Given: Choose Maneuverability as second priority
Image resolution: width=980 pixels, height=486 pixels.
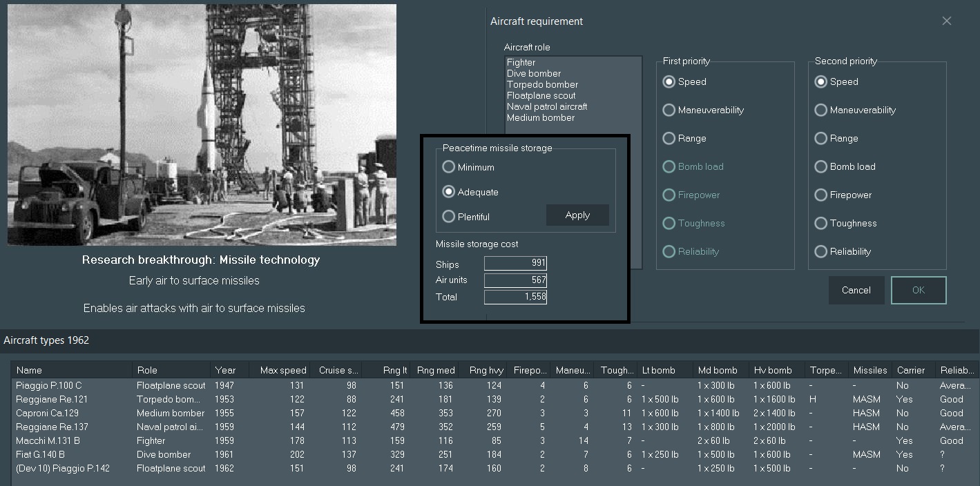Looking at the screenshot, I should pos(854,110).
